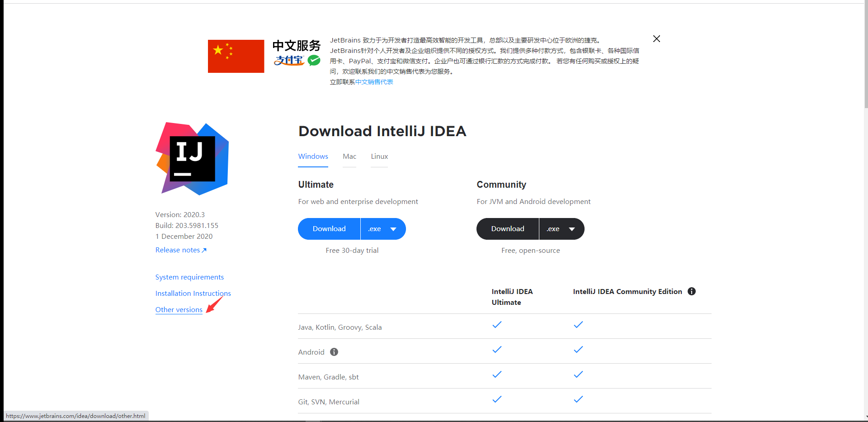The image size is (868, 422).
Task: Open the System requirements link
Action: coord(189,277)
